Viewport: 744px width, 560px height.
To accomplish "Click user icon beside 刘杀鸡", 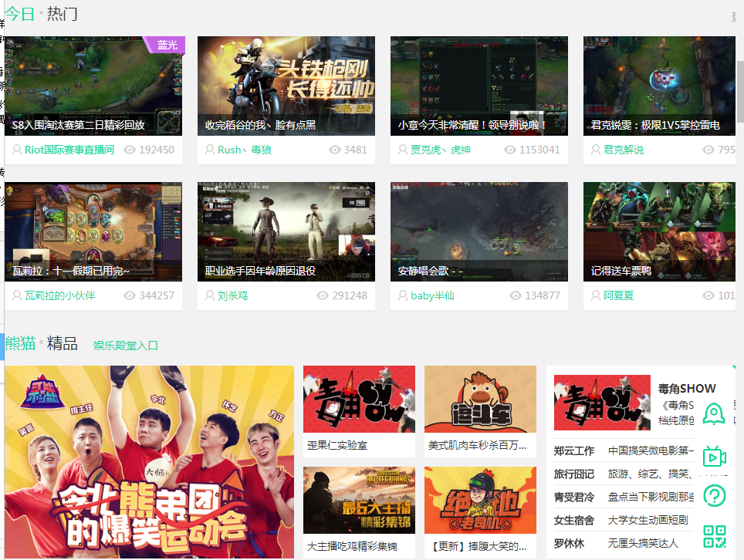I will pyautogui.click(x=210, y=295).
